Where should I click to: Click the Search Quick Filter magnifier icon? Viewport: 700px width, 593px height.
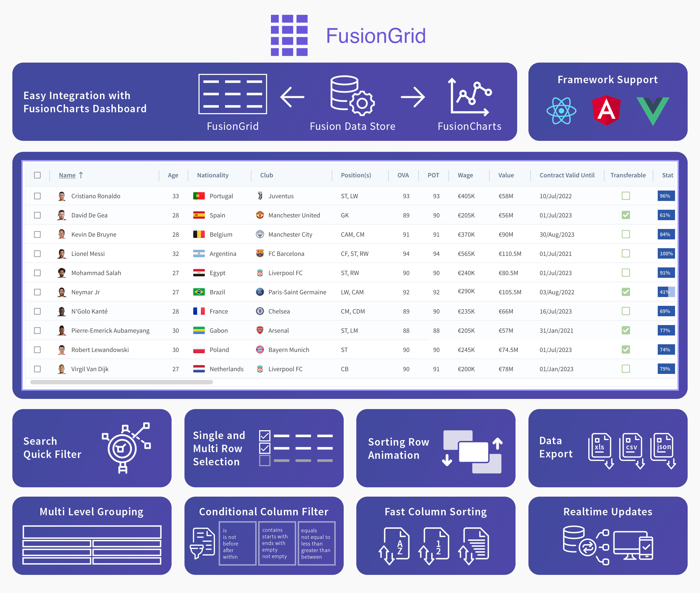click(126, 448)
